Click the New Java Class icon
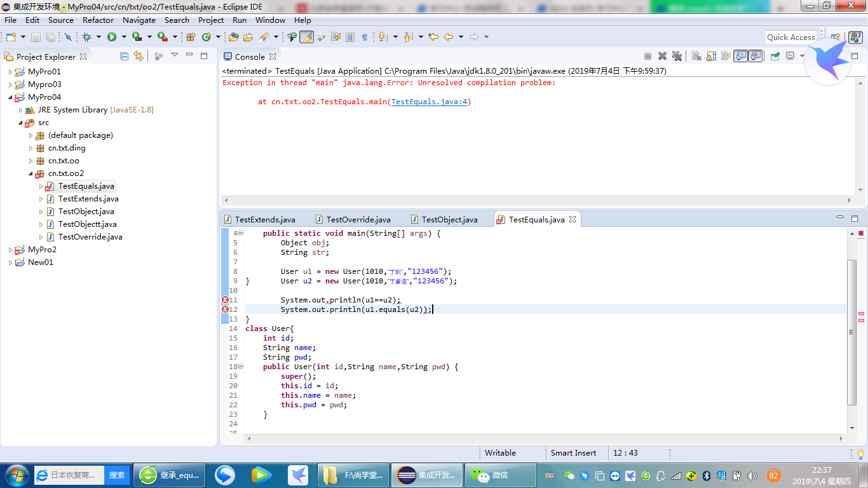Screen dimensions: 868x488 tap(207, 37)
